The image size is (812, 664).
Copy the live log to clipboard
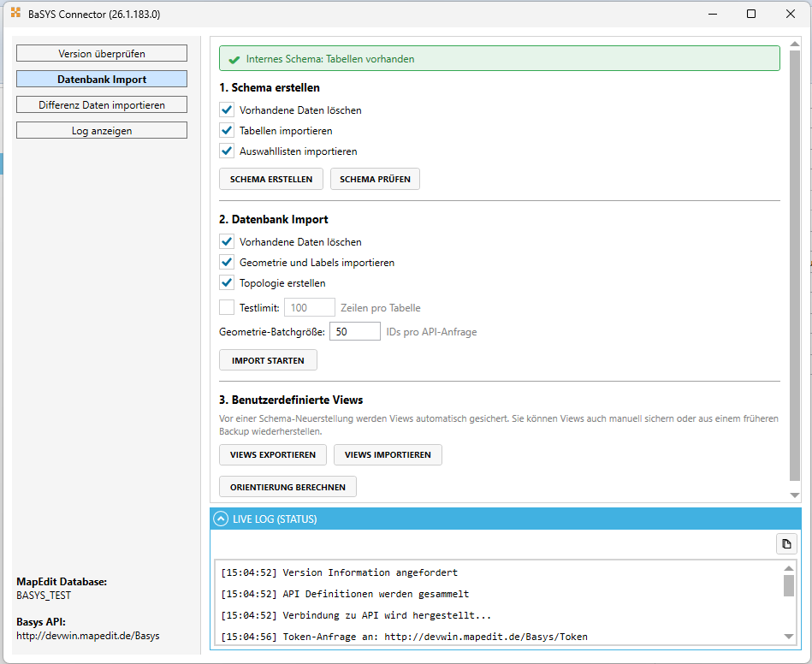786,544
